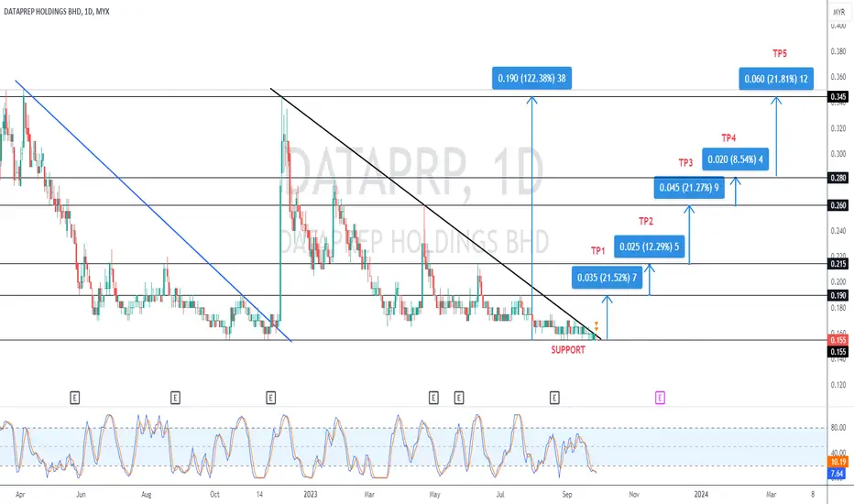Select the 0.190 (122.38%) 38 measurement label
The height and width of the screenshot is (504, 854).
[531, 79]
